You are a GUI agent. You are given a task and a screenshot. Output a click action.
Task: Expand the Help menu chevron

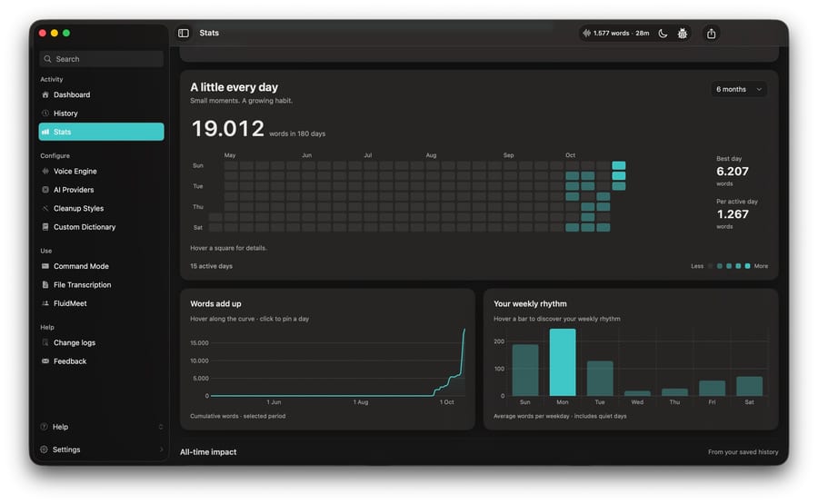click(161, 426)
